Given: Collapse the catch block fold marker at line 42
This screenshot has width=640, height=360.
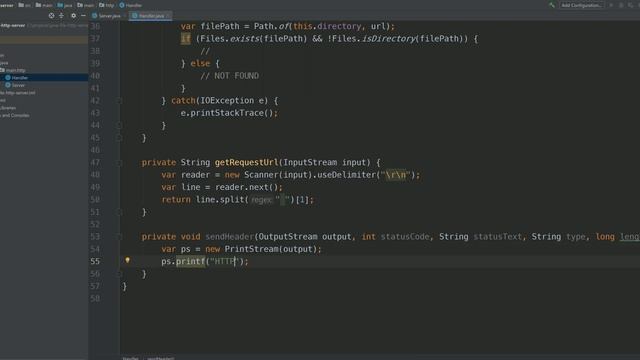Looking at the screenshot, I should pyautogui.click(x=120, y=100).
